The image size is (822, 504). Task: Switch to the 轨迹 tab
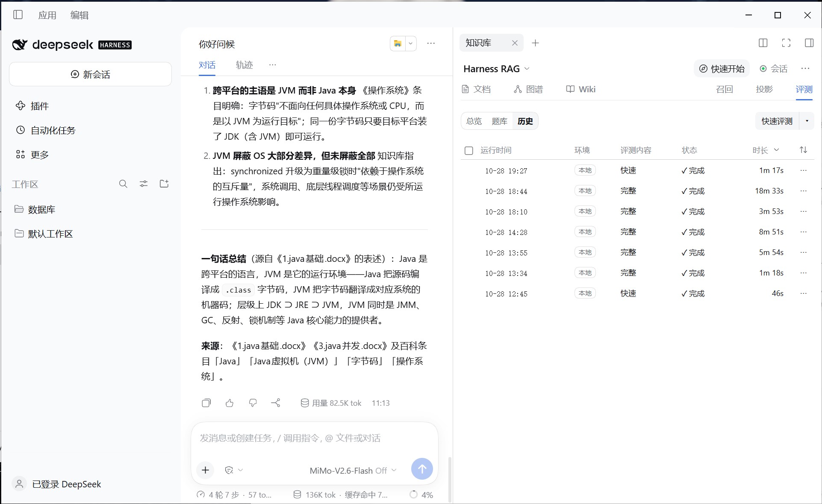244,65
